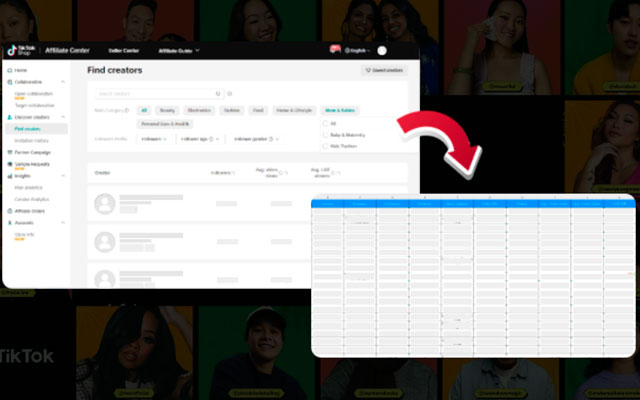Viewport: 640px width, 400px height.
Task: Click the globe icon next to English
Action: [347, 51]
